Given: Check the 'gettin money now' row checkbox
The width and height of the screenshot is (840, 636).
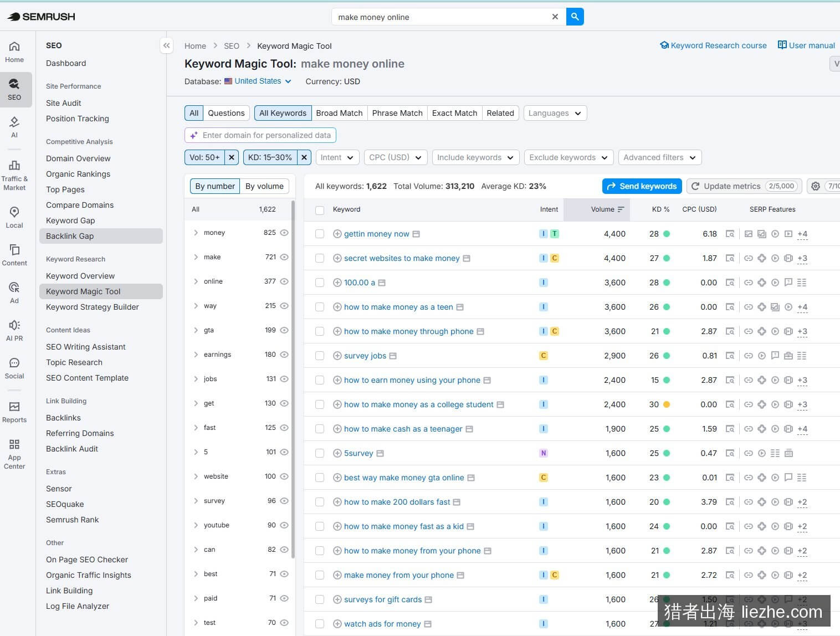Looking at the screenshot, I should pyautogui.click(x=320, y=234).
